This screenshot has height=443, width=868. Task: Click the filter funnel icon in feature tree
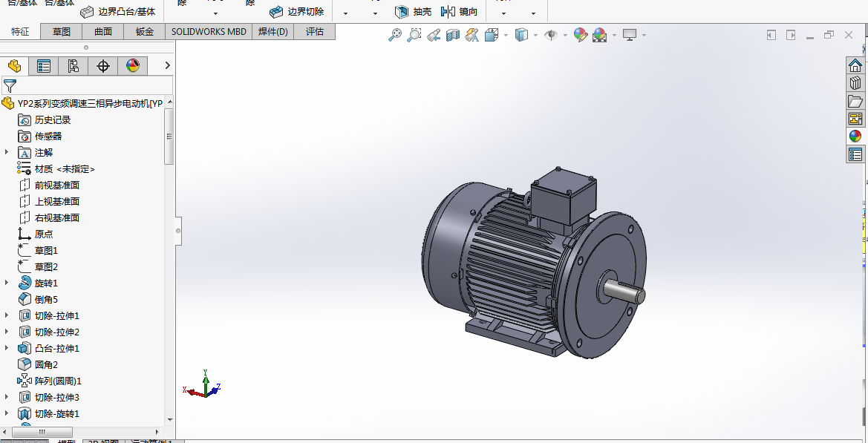(10, 86)
